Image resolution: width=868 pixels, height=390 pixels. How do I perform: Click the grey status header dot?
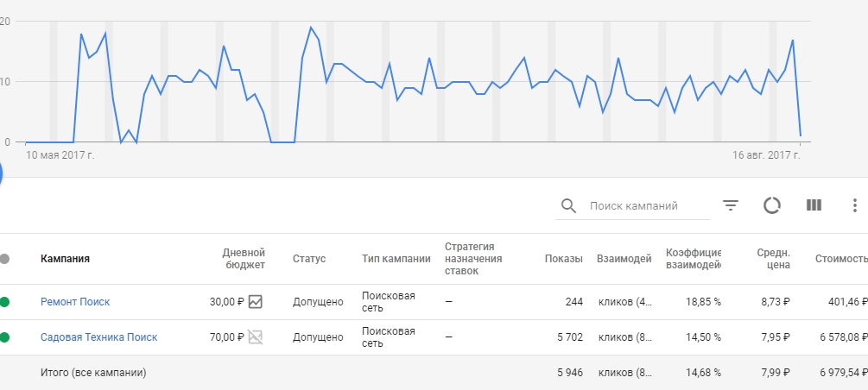pos(5,259)
